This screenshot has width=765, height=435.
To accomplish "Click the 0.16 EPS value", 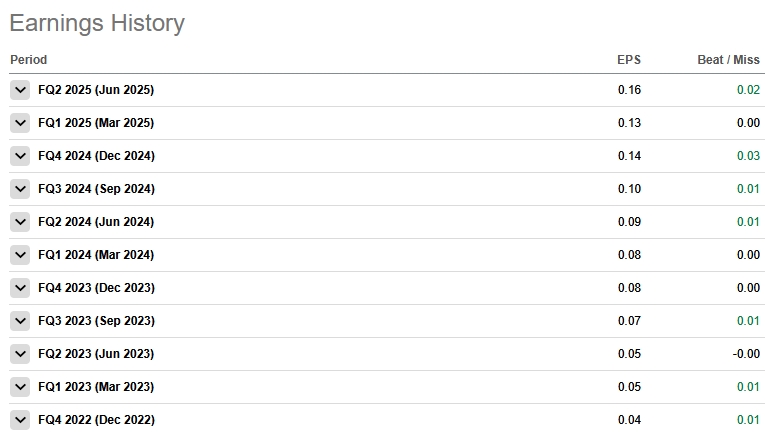I will coord(629,90).
